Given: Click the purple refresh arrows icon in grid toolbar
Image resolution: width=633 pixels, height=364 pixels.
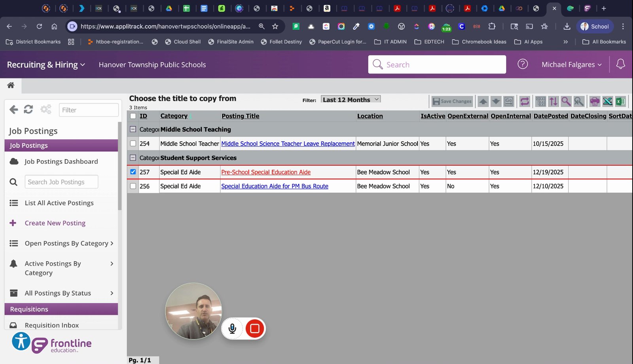Looking at the screenshot, I should pos(525,101).
